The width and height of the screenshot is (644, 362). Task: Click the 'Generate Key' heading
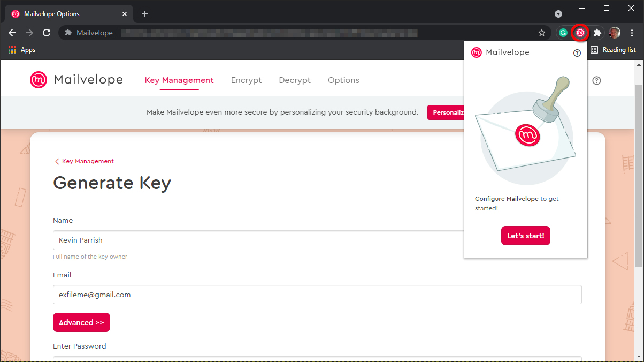(x=112, y=183)
